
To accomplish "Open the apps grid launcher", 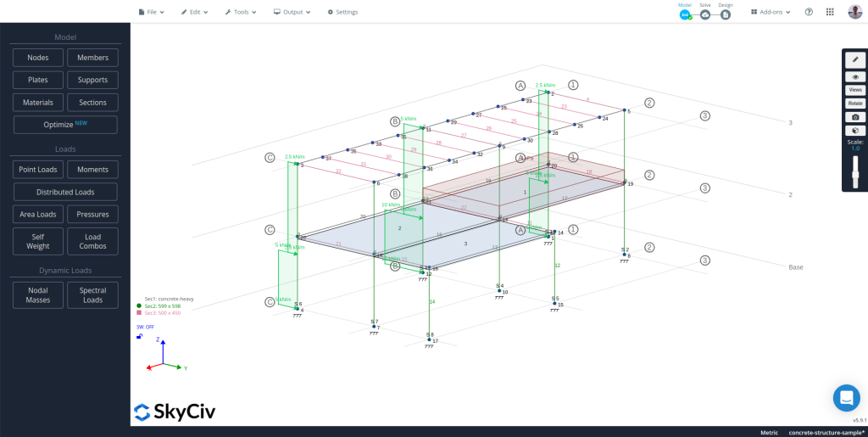I will click(x=830, y=12).
